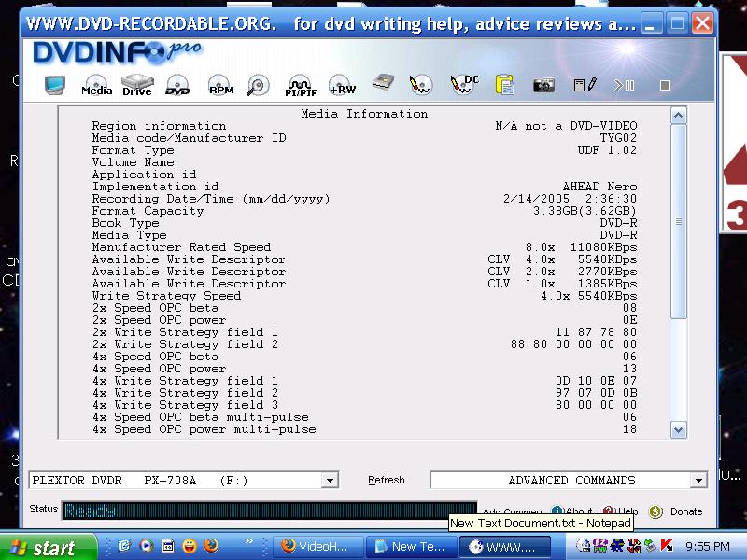Open the +RW disc tool
The width and height of the screenshot is (747, 560).
pos(342,85)
